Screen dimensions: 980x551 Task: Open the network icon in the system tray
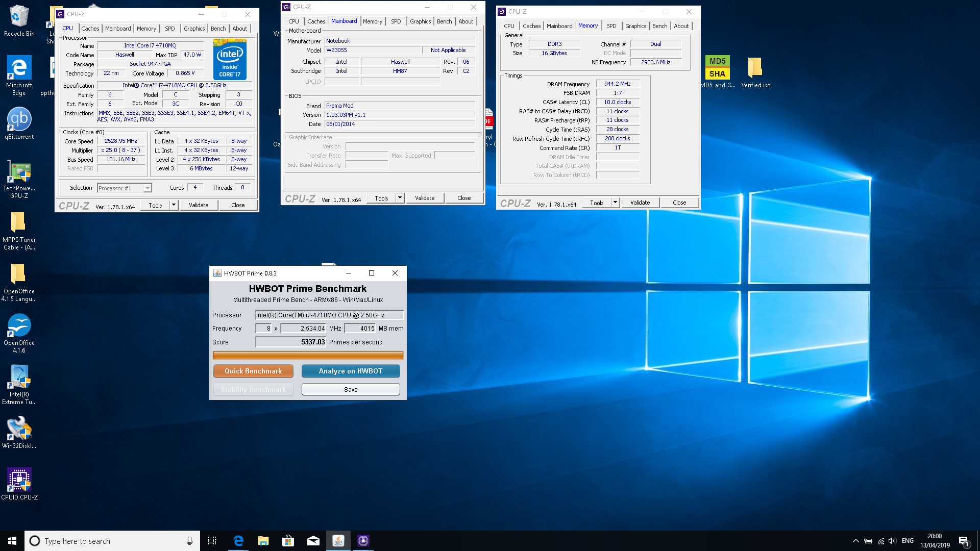pos(880,541)
